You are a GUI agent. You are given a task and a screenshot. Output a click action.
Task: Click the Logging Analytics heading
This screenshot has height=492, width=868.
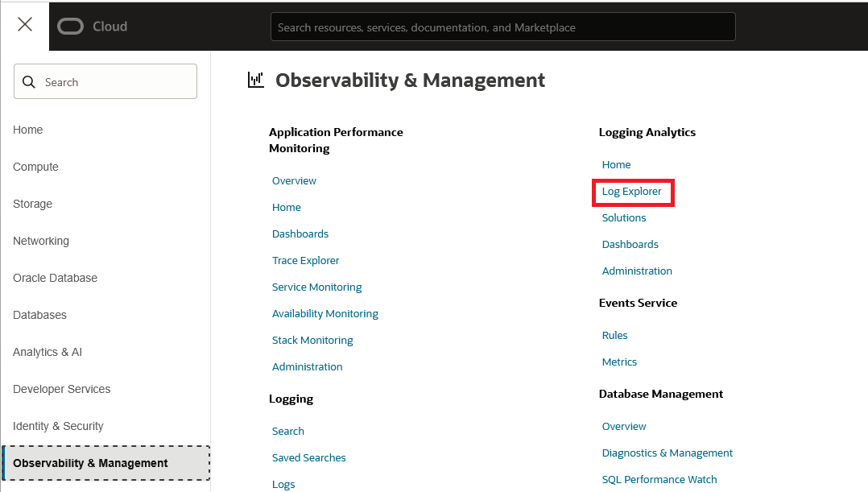click(x=647, y=132)
